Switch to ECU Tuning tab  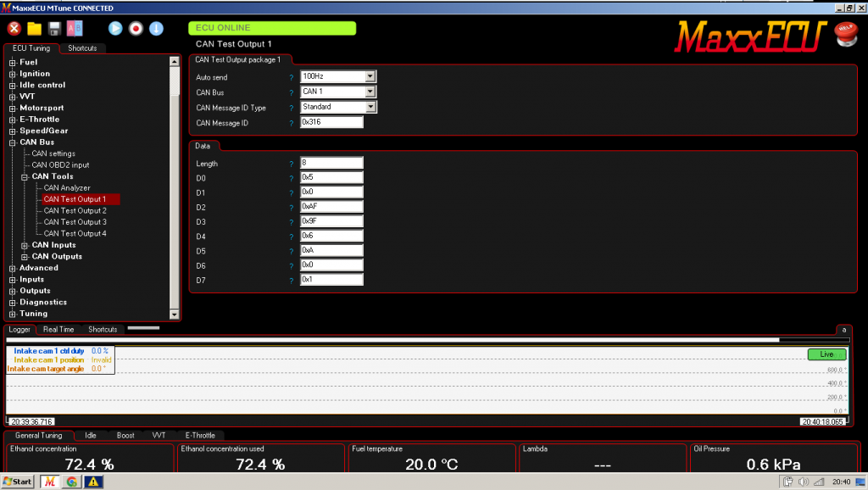coord(31,48)
